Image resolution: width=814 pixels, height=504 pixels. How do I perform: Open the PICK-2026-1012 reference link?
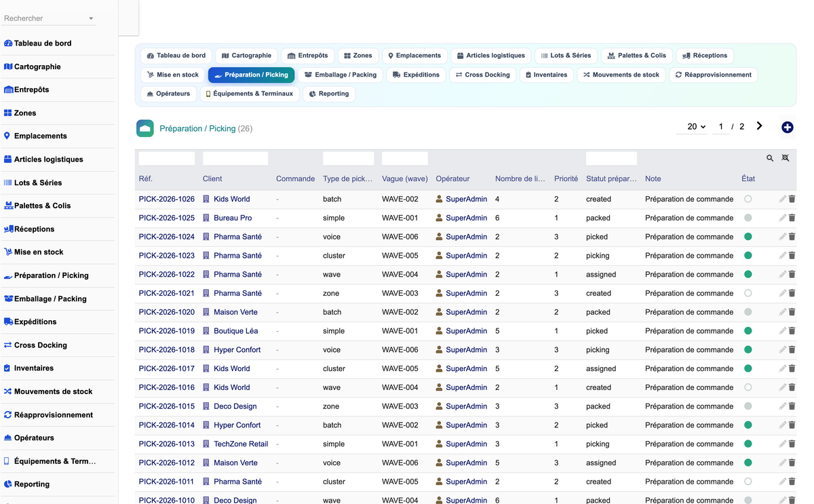[167, 463]
